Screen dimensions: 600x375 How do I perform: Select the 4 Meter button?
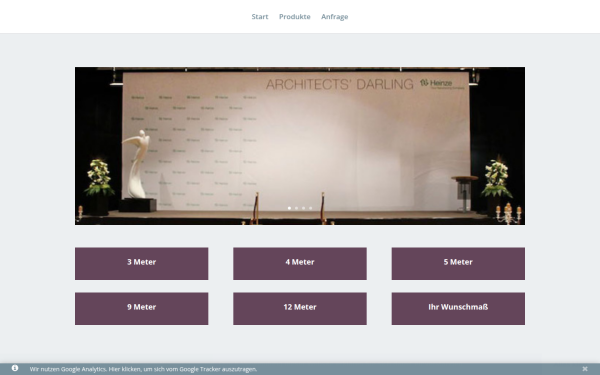pyautogui.click(x=300, y=264)
